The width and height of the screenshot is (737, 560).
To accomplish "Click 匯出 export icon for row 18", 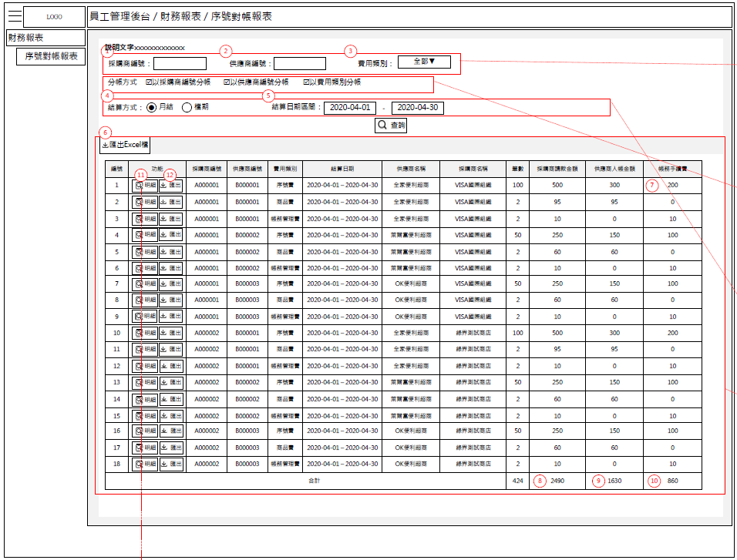I will (x=170, y=464).
